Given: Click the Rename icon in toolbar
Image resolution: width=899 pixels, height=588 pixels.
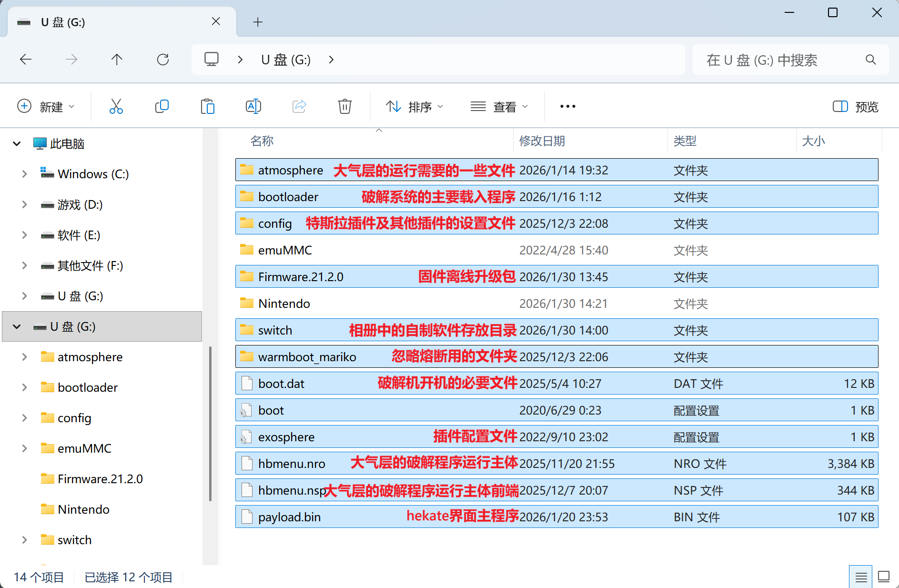Looking at the screenshot, I should click(253, 106).
